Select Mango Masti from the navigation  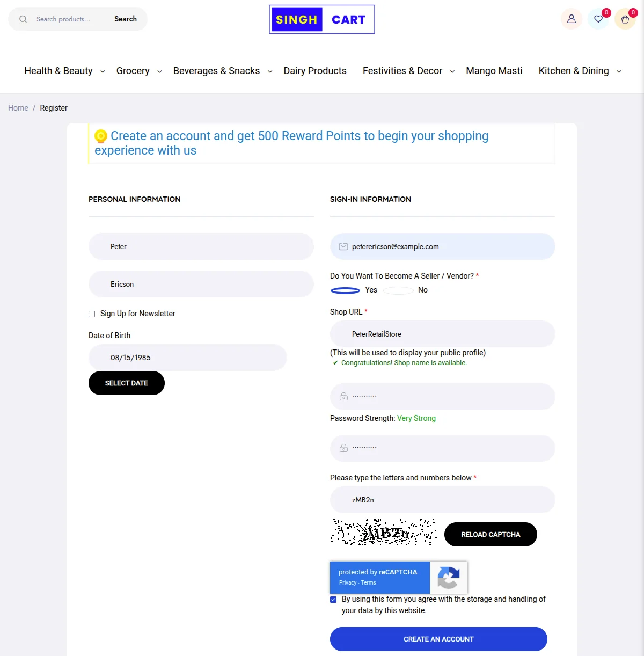pos(494,70)
